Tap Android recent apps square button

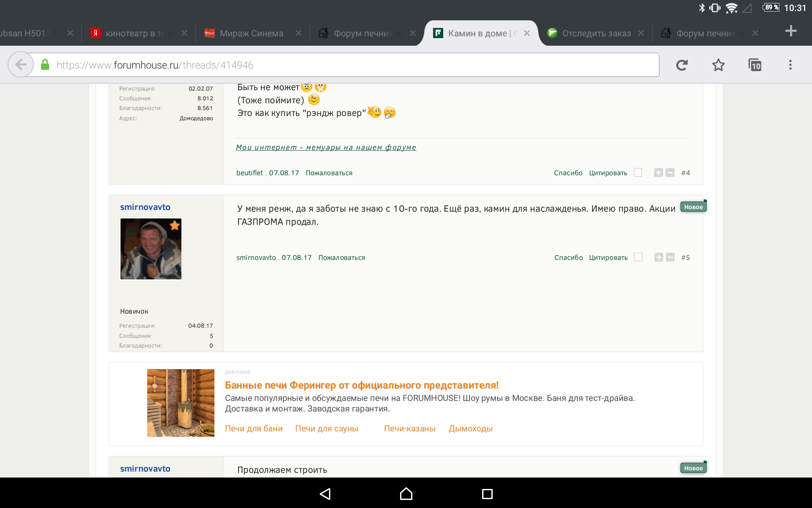point(487,494)
